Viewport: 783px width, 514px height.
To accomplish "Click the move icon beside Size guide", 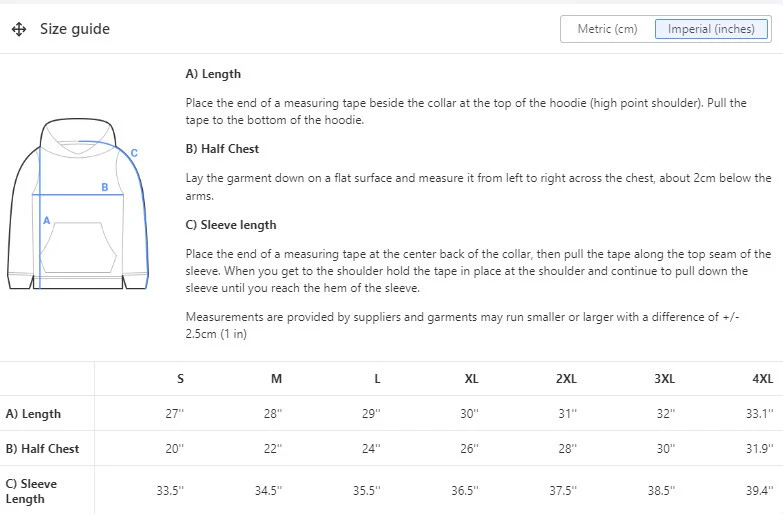I will (x=19, y=29).
